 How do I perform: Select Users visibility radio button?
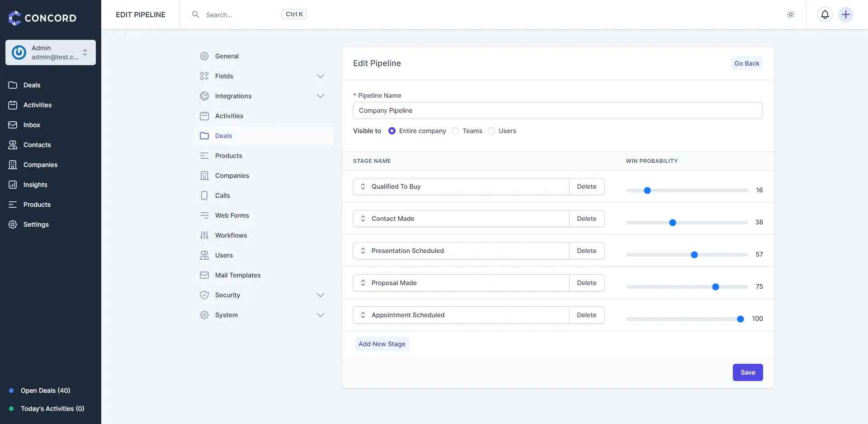click(491, 131)
